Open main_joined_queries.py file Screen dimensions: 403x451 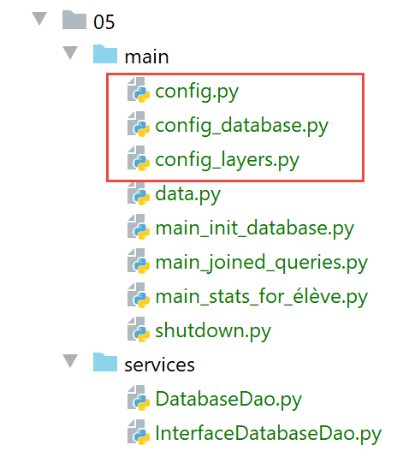(x=261, y=263)
